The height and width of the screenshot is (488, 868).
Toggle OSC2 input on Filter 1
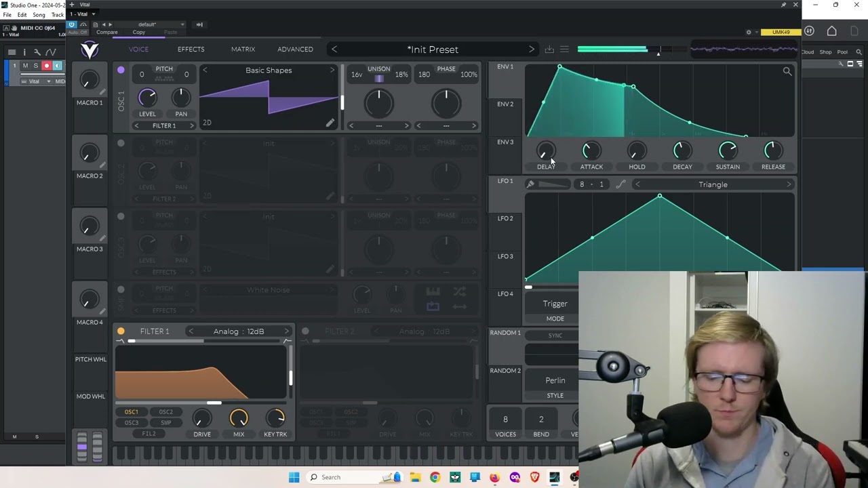click(x=165, y=412)
